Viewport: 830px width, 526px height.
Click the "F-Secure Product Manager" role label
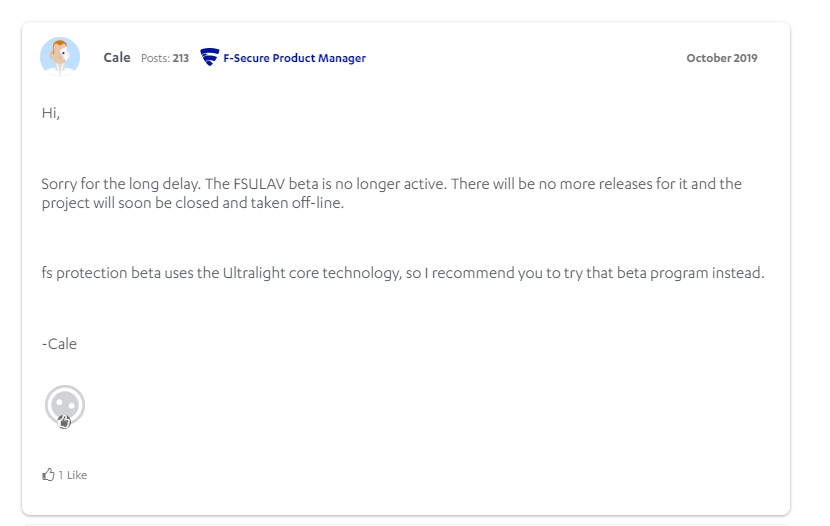point(294,58)
